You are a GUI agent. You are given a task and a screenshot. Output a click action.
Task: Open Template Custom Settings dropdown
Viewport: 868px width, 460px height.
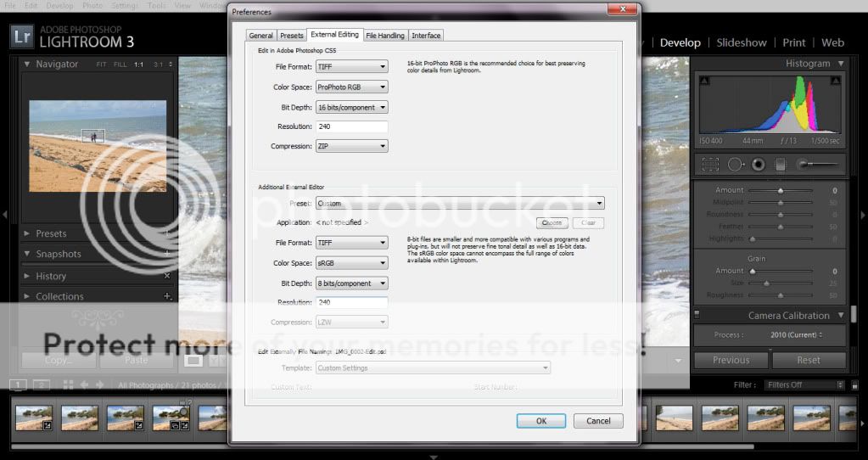(433, 367)
